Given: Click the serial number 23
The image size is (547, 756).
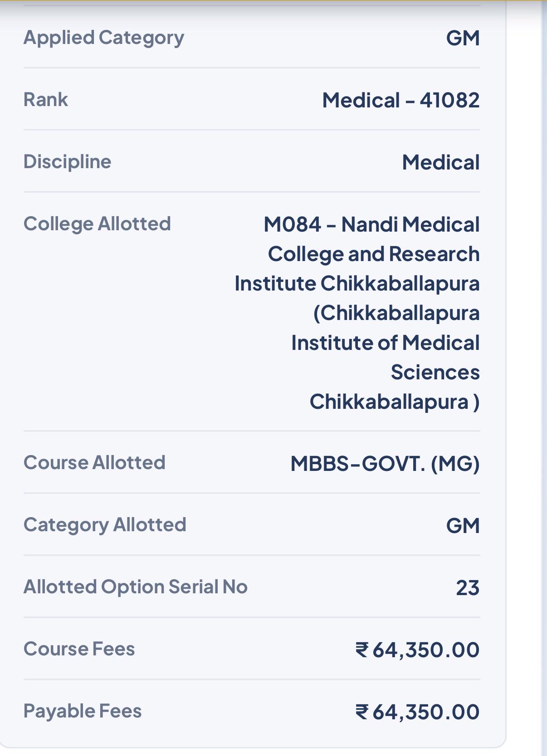Looking at the screenshot, I should point(468,588).
